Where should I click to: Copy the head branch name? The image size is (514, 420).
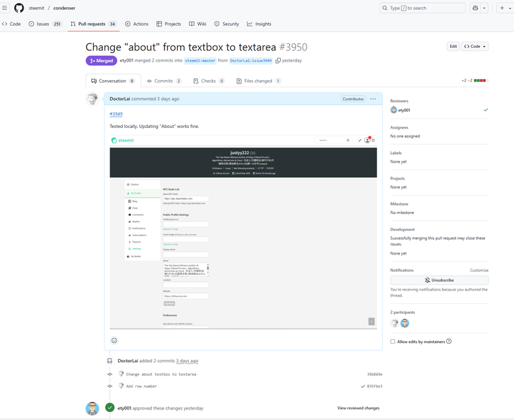point(278,60)
